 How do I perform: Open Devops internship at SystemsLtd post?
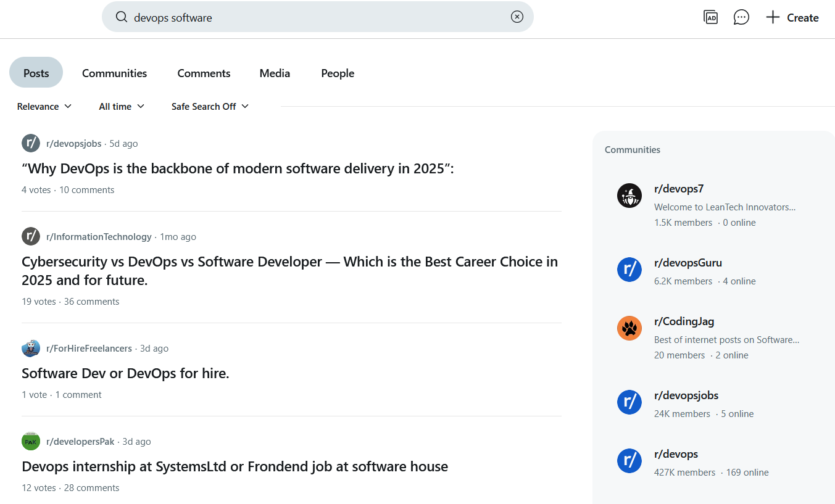point(235,466)
